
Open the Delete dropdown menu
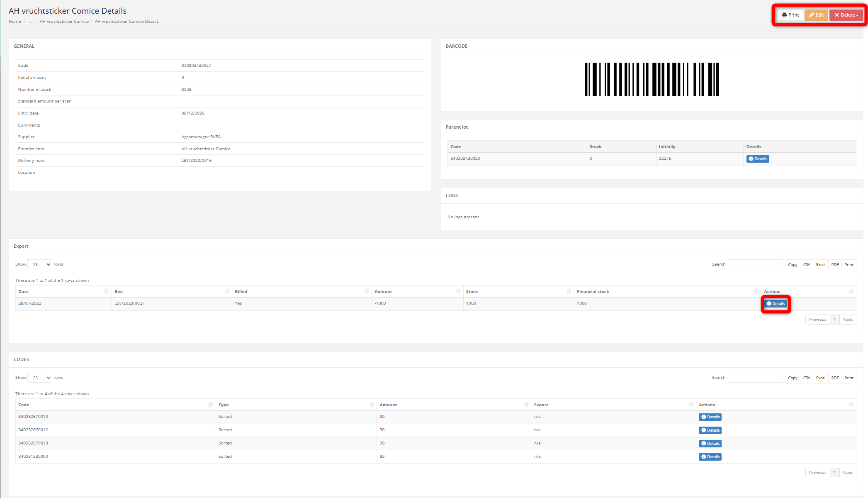pyautogui.click(x=846, y=15)
